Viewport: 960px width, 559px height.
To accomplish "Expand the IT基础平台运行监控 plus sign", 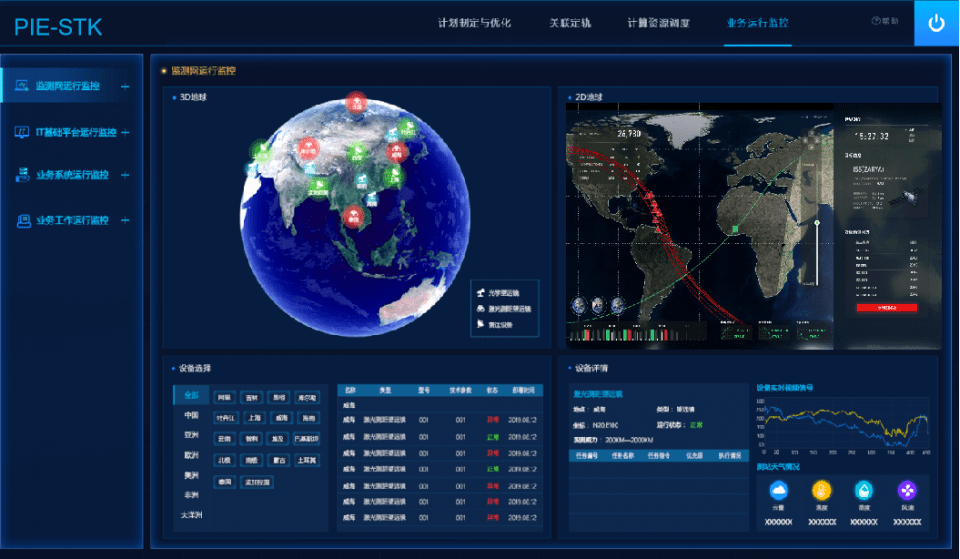I will 125,132.
